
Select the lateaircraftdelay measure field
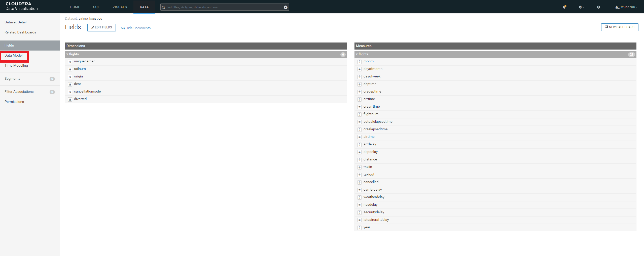[x=495, y=220]
